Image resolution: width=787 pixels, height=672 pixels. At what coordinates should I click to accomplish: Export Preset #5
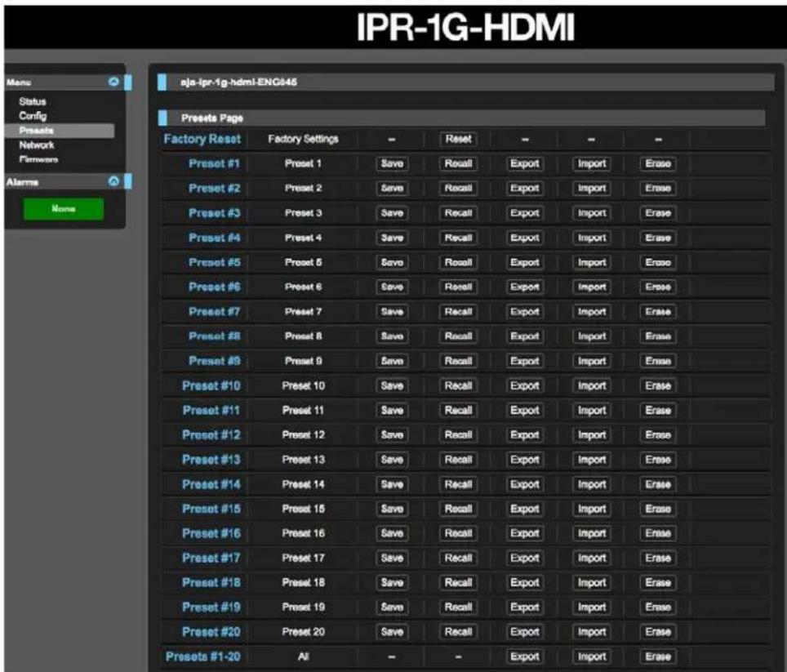(524, 262)
